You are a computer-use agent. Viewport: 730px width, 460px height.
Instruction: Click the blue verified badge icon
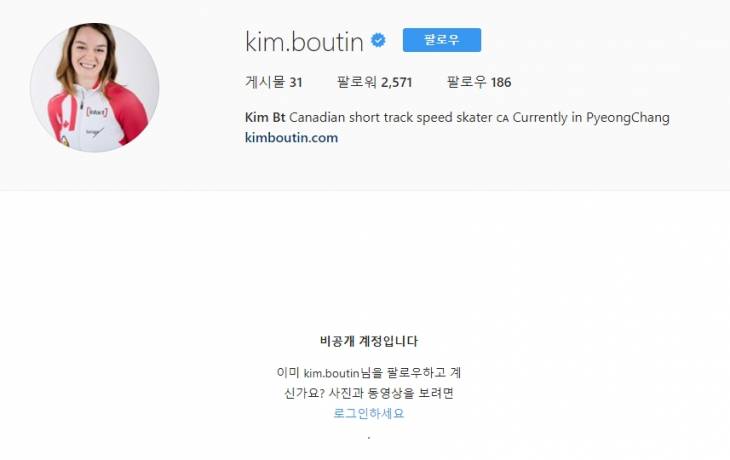pos(378,41)
